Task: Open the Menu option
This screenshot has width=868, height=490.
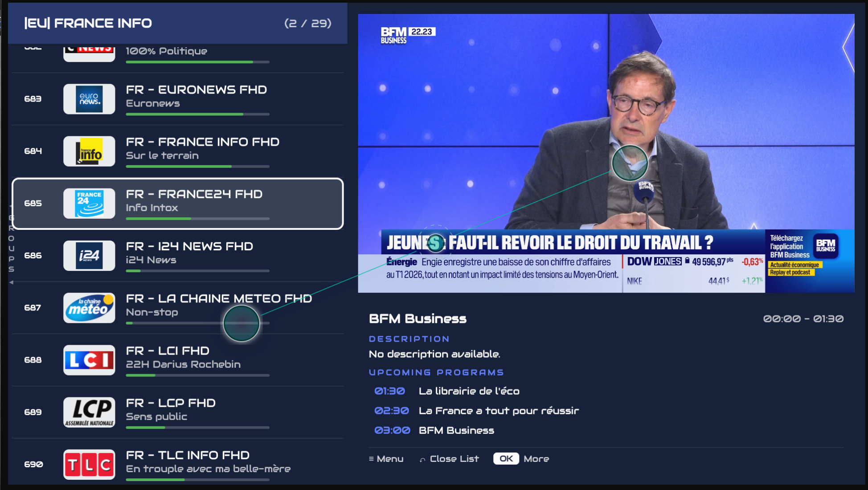Action: pyautogui.click(x=386, y=459)
